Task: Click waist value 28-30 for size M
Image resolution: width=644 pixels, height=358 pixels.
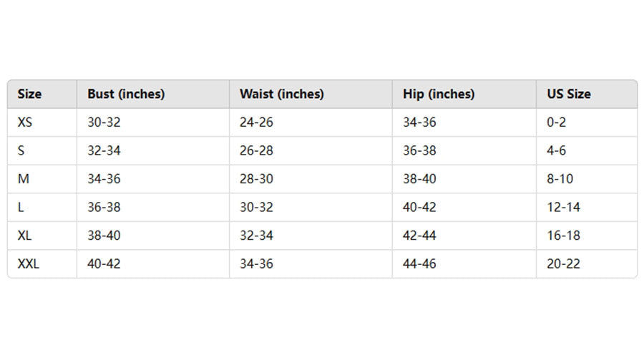Action: point(256,179)
